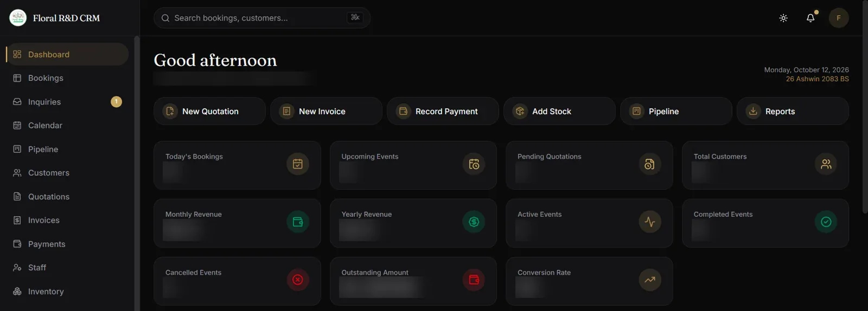Click the Pending Quotations file-clock icon
868x311 pixels.
(x=650, y=164)
